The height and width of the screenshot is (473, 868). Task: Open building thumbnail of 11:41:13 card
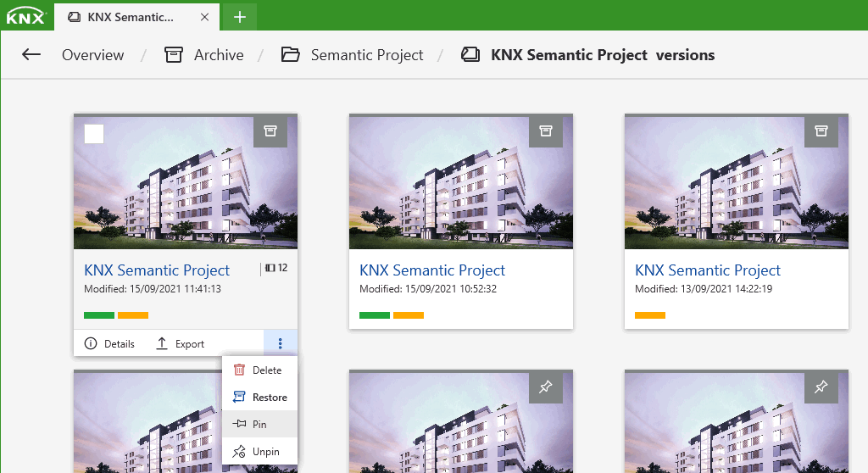click(x=186, y=181)
